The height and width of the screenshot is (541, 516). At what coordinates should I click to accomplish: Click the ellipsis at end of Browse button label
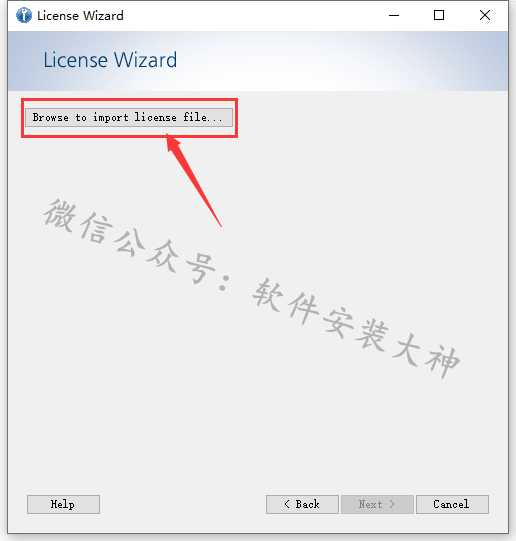pyautogui.click(x=215, y=120)
